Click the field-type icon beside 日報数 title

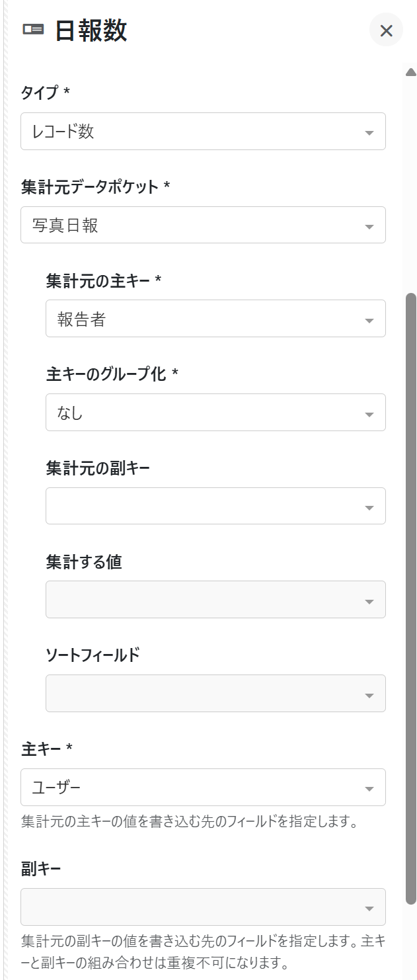coord(33,29)
